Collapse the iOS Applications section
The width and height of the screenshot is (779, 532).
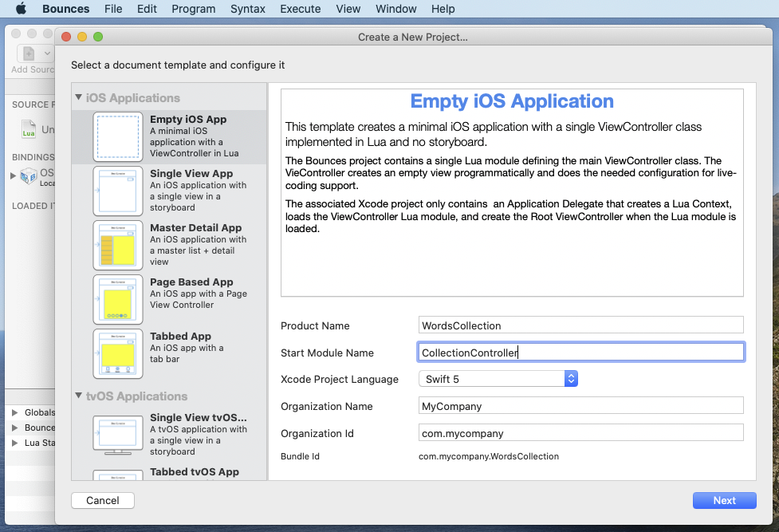[x=78, y=97]
